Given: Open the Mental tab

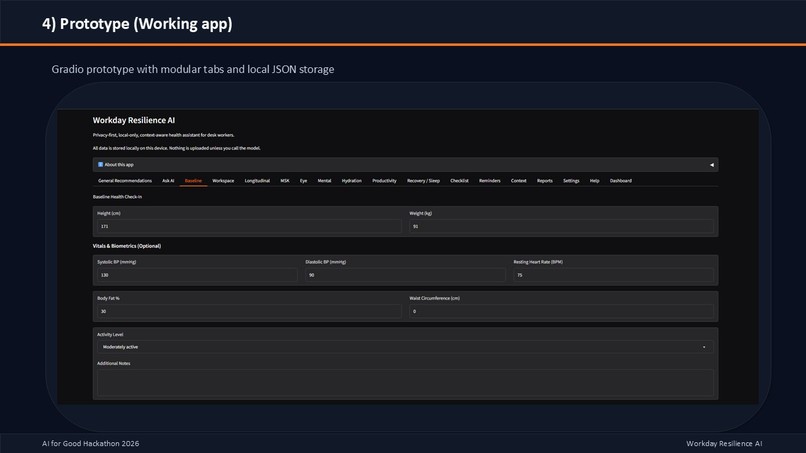Looking at the screenshot, I should tap(324, 180).
